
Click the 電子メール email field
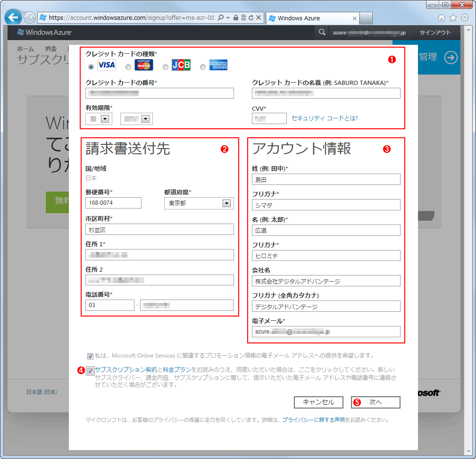click(x=326, y=332)
